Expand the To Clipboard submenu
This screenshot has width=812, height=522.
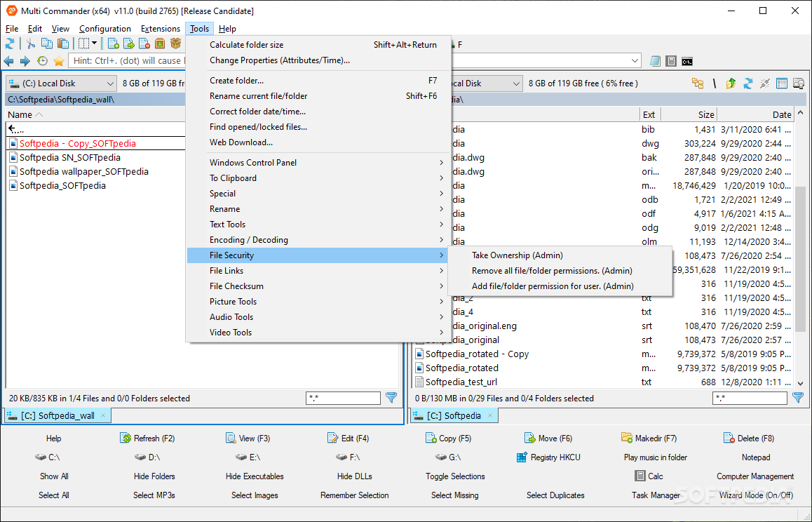point(319,178)
